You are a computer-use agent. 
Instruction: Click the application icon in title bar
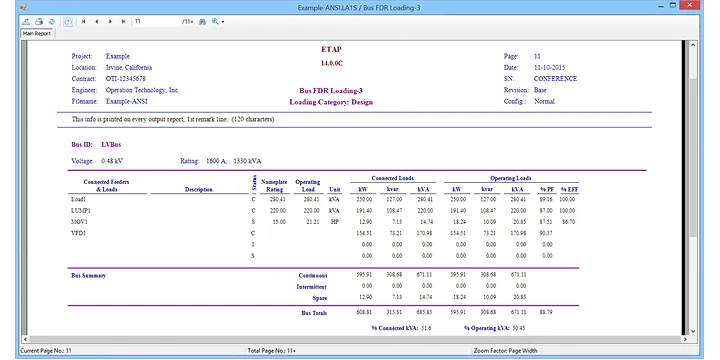[x=23, y=7]
